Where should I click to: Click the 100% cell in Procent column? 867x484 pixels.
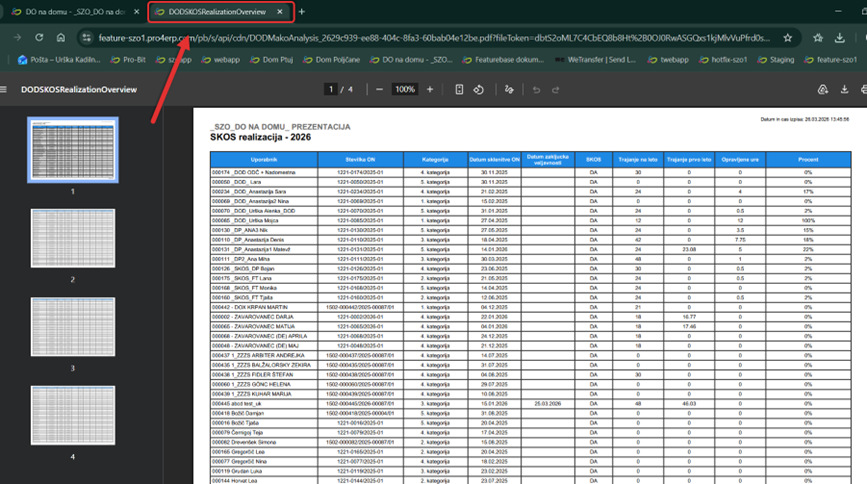pyautogui.click(x=808, y=221)
